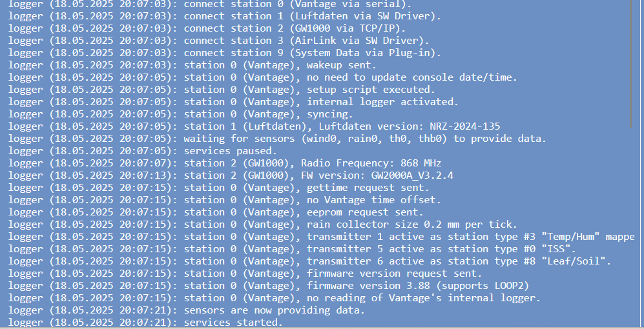Click the "internal logger activated" log line
The height and width of the screenshot is (329, 644).
[x=321, y=102]
